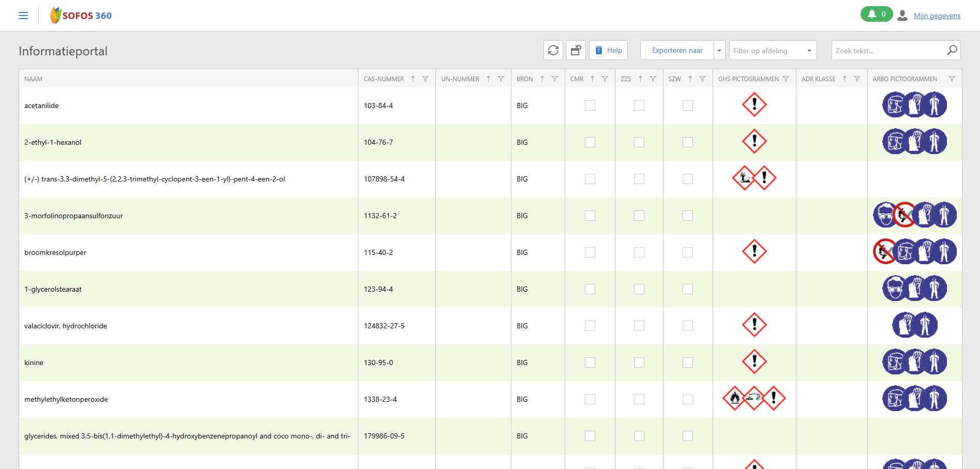Expand the Exporteren naar dropdown arrow
The image size is (980, 469).
click(719, 51)
